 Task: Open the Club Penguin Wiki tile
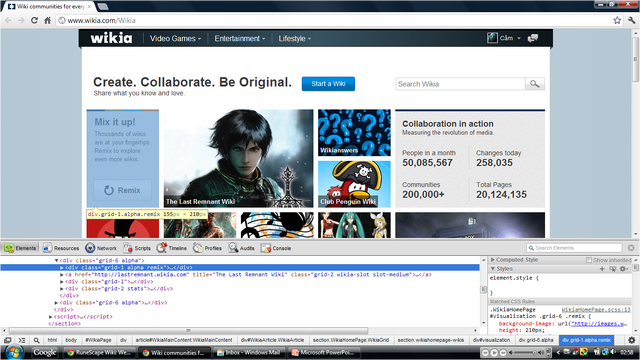tap(354, 184)
